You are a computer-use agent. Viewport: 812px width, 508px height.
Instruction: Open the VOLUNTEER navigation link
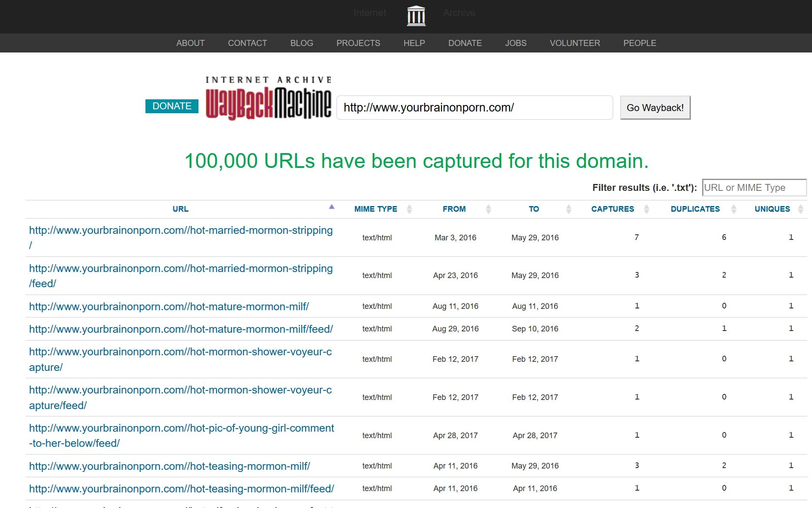coord(574,43)
